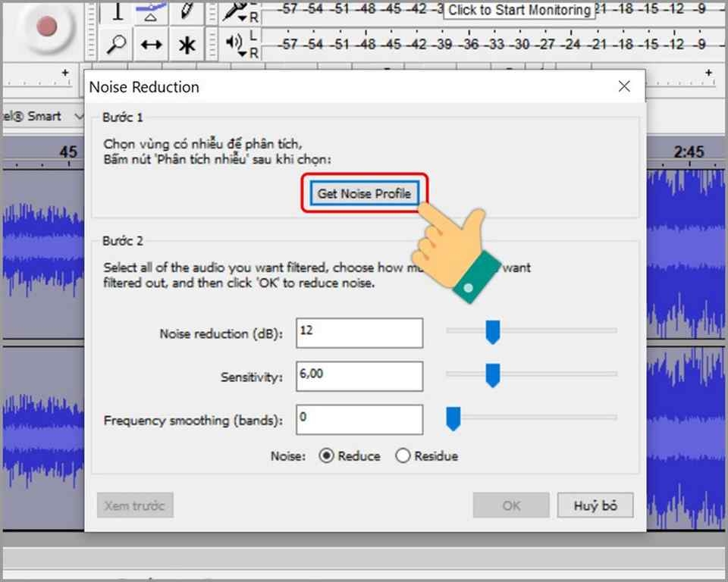Select the Zoom magnifier tool
Image resolution: width=728 pixels, height=582 pixels.
point(116,44)
